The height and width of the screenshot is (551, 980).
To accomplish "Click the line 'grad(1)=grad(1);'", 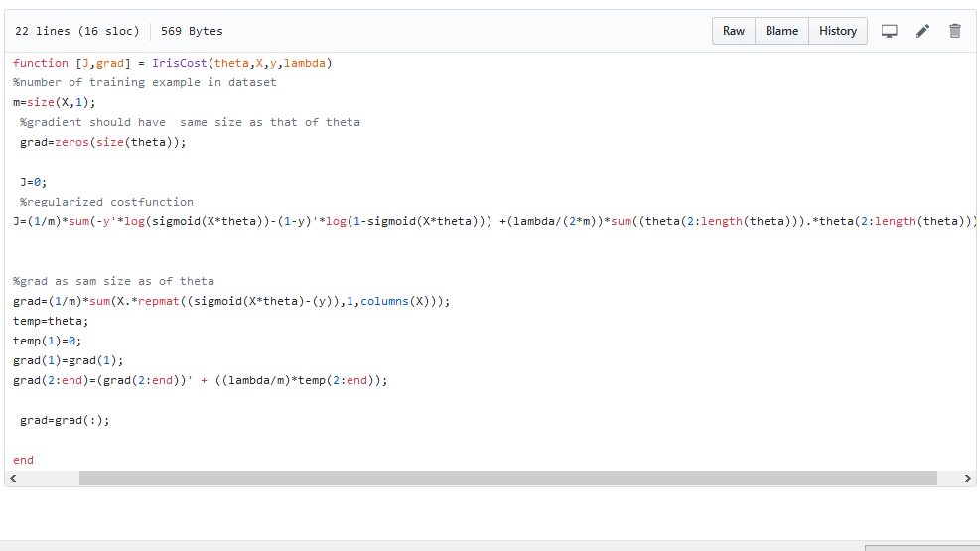I will pyautogui.click(x=69, y=360).
